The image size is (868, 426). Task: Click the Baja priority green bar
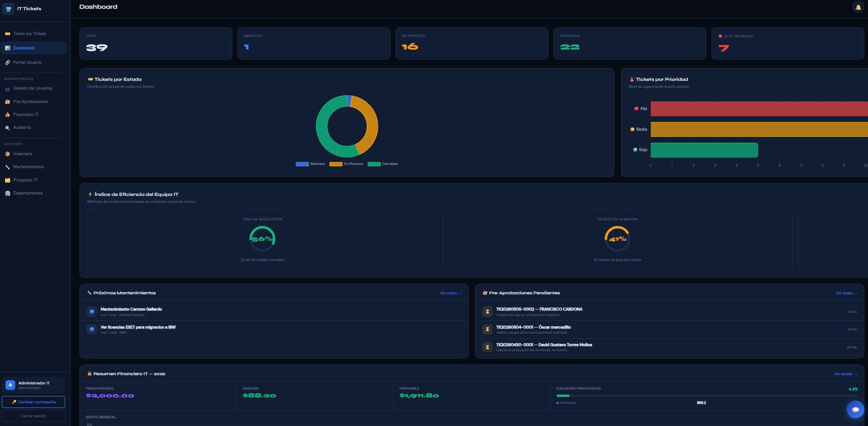(x=704, y=150)
